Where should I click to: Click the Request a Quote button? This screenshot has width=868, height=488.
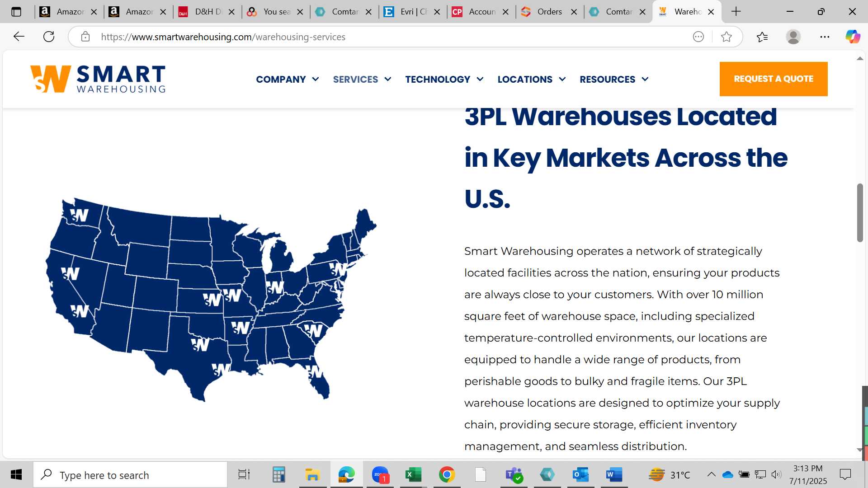[774, 79]
